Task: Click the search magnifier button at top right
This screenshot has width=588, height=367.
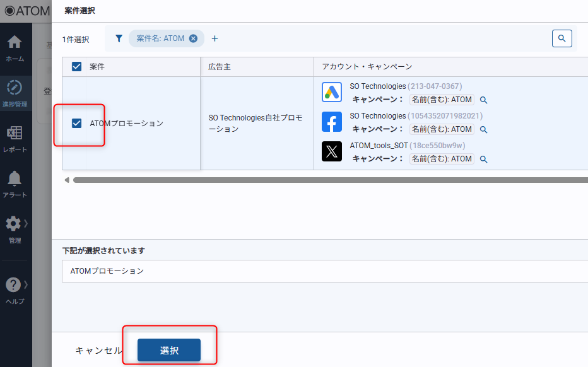Action: (x=562, y=38)
